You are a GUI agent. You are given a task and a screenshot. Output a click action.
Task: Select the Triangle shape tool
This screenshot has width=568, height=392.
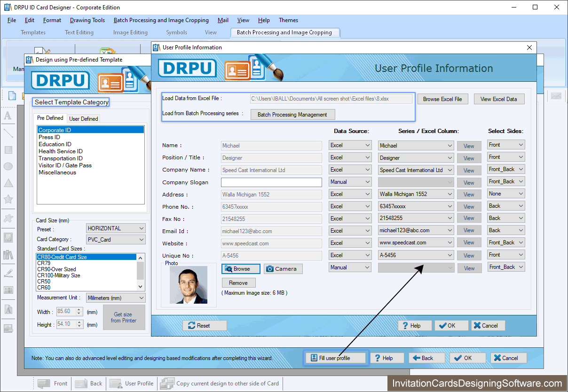tap(8, 183)
